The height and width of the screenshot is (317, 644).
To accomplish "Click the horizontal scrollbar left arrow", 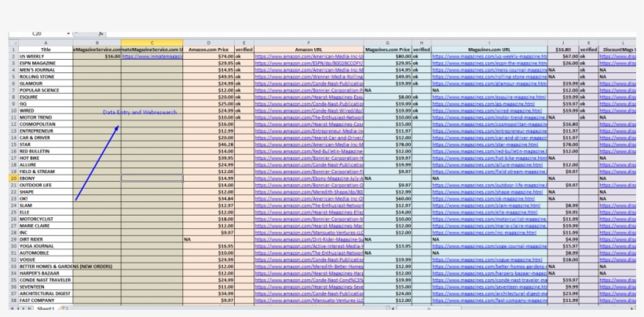I will click(393, 308).
